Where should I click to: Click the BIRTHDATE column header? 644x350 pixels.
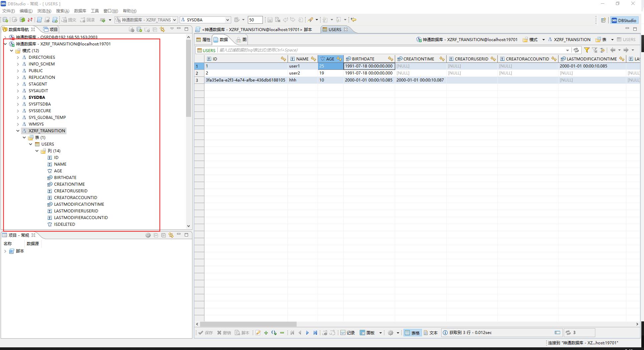coord(369,59)
